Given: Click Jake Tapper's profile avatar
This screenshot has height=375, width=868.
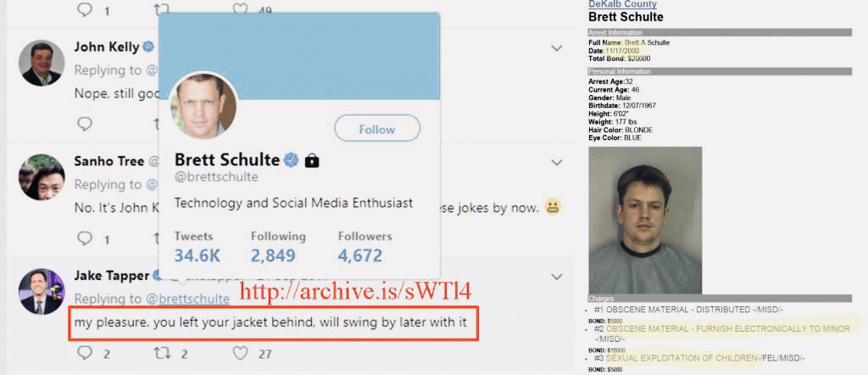Looking at the screenshot, I should (42, 292).
